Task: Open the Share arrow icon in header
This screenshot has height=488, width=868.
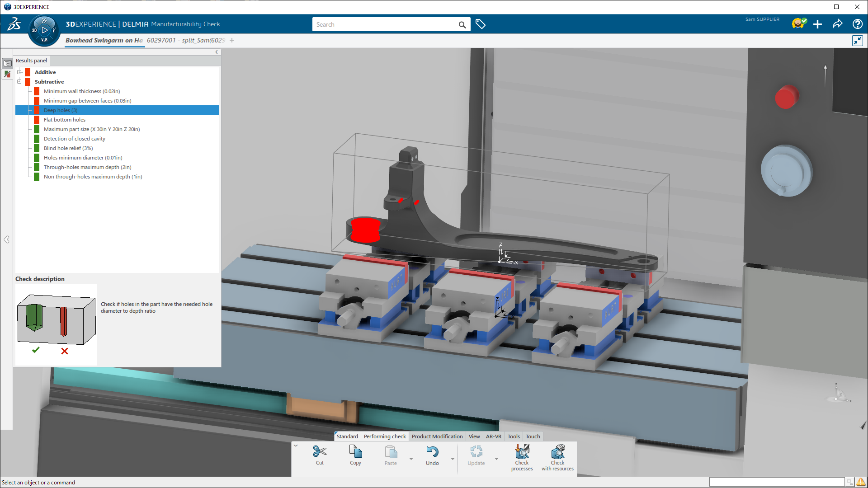Action: tap(837, 24)
